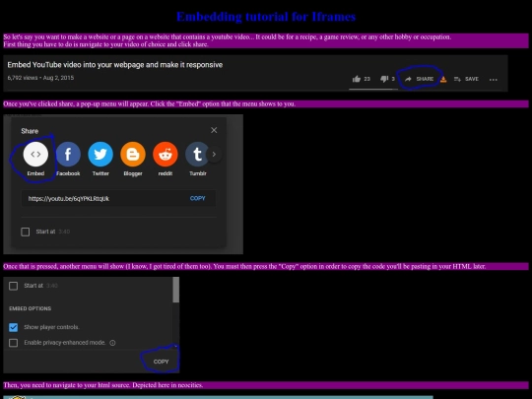This screenshot has width=532, height=399.
Task: Click the orange download icon beside SHARE
Action: click(x=443, y=79)
